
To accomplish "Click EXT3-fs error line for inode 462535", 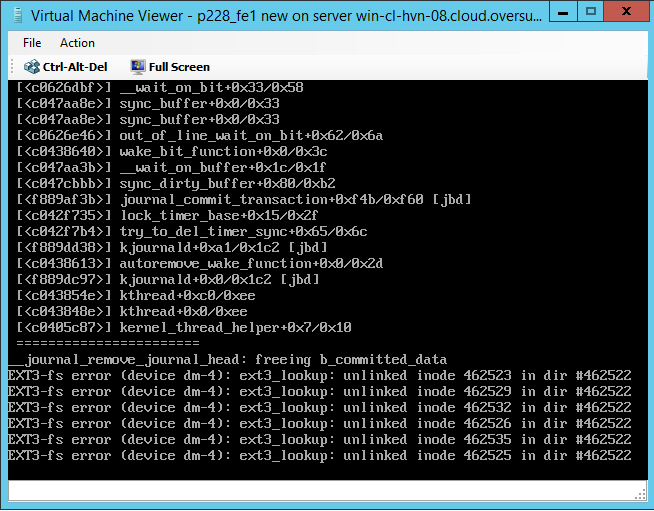I will pos(319,439).
